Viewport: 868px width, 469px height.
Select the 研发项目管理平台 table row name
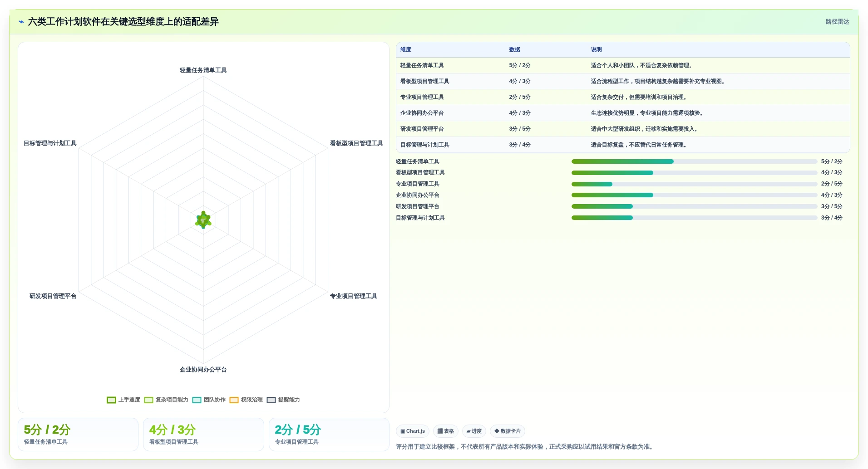point(422,129)
